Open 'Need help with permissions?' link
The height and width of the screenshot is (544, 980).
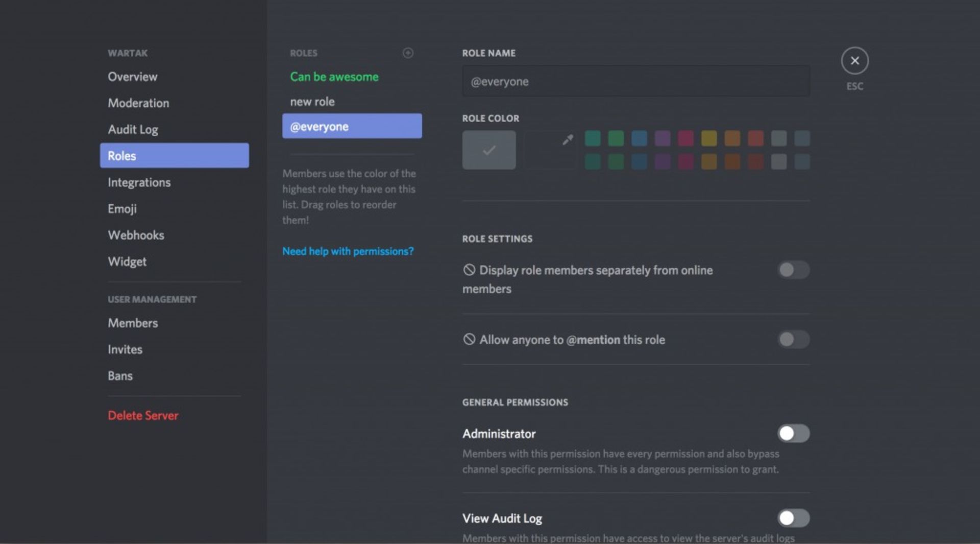(348, 251)
